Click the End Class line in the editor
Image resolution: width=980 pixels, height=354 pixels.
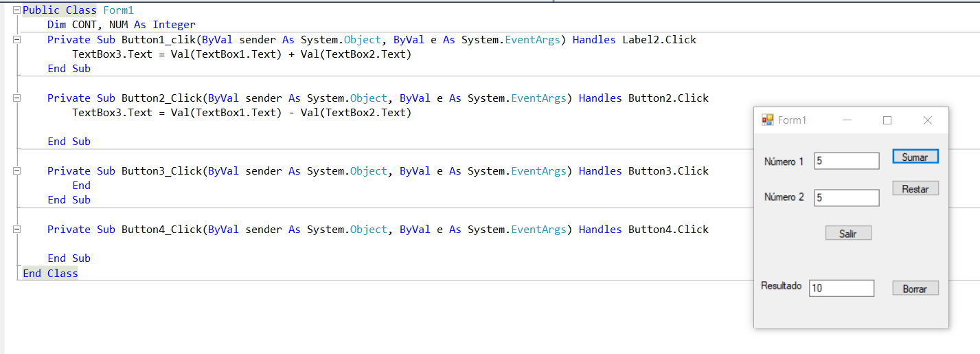click(50, 274)
